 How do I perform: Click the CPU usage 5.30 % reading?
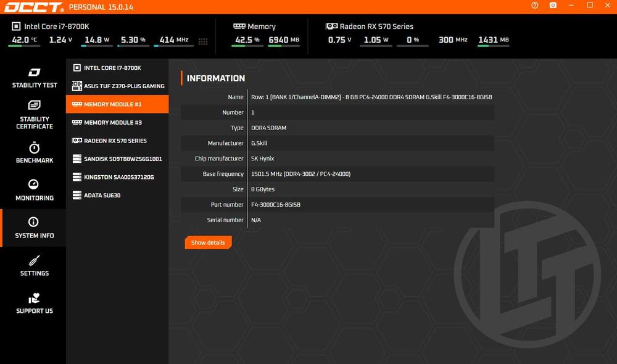(133, 39)
